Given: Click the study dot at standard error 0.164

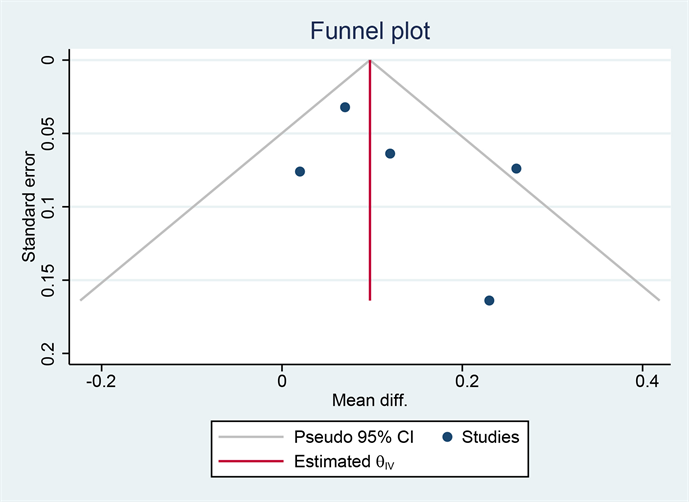Looking at the screenshot, I should [489, 300].
